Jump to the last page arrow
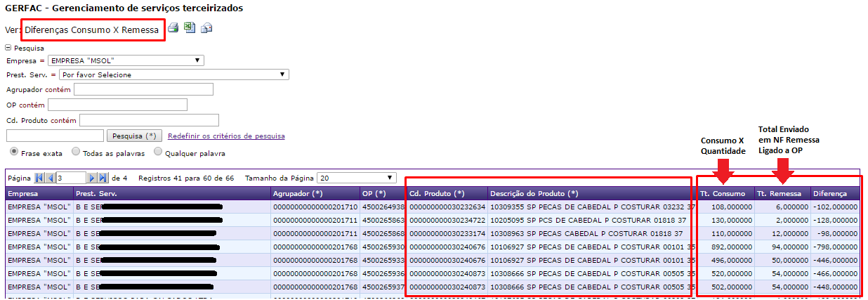The image size is (868, 300). click(x=103, y=178)
